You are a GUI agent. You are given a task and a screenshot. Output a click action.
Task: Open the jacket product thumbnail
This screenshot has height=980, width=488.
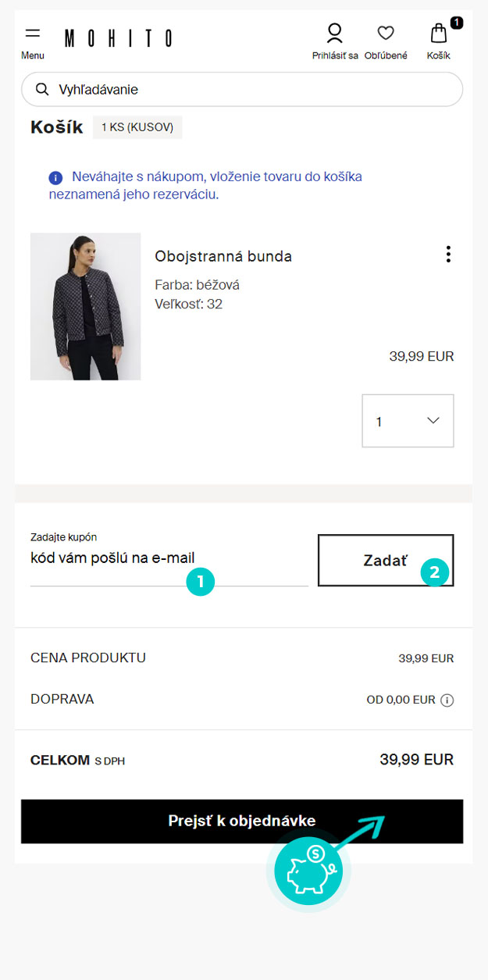(86, 307)
